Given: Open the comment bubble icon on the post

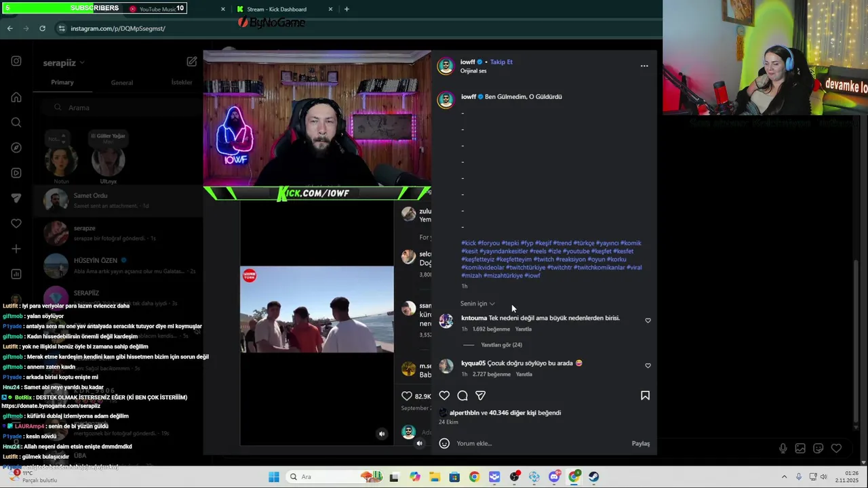Looking at the screenshot, I should [462, 395].
